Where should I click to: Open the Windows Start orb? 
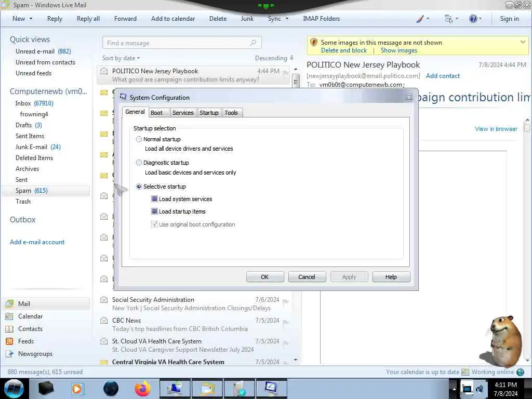point(14,389)
